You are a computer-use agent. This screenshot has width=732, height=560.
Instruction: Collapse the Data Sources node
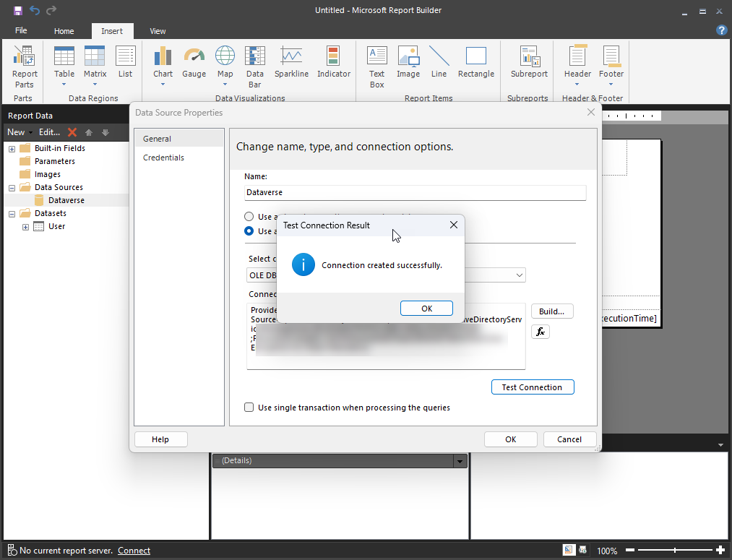[x=12, y=188]
